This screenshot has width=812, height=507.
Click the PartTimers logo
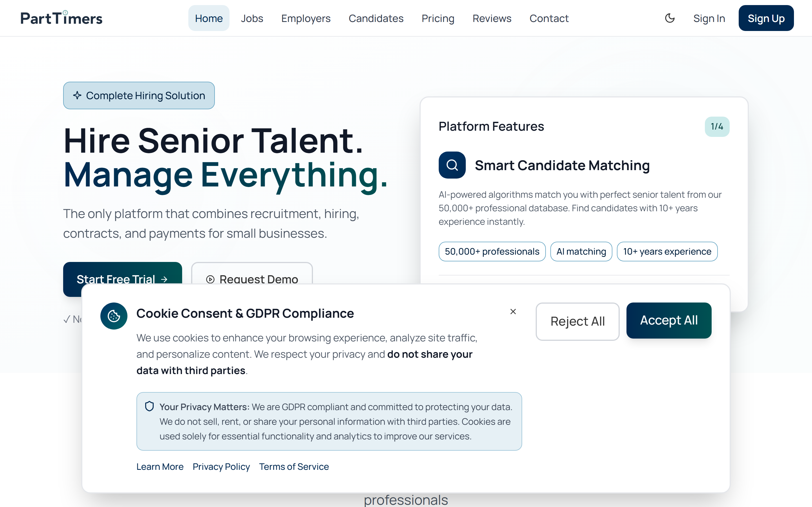pyautogui.click(x=61, y=18)
